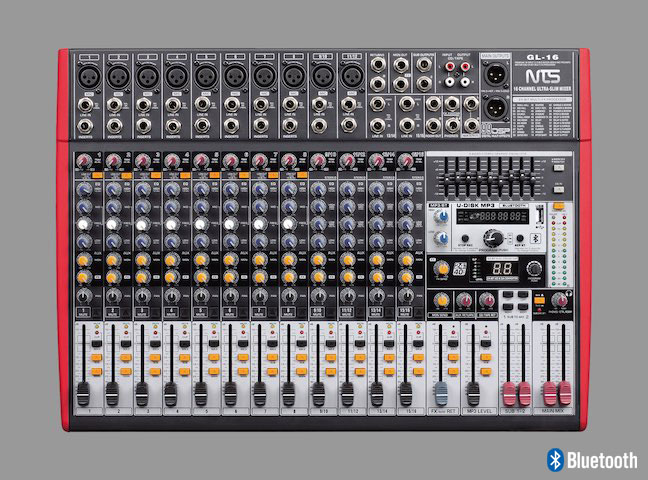Click the 24-bit DSP badge in FX section
The image size is (648, 480).
(460, 269)
